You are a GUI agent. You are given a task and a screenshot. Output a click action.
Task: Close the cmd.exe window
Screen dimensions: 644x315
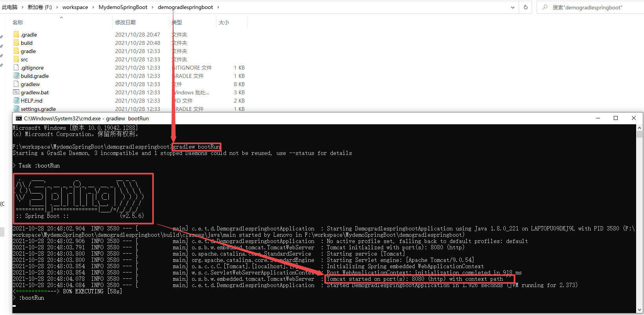click(633, 118)
